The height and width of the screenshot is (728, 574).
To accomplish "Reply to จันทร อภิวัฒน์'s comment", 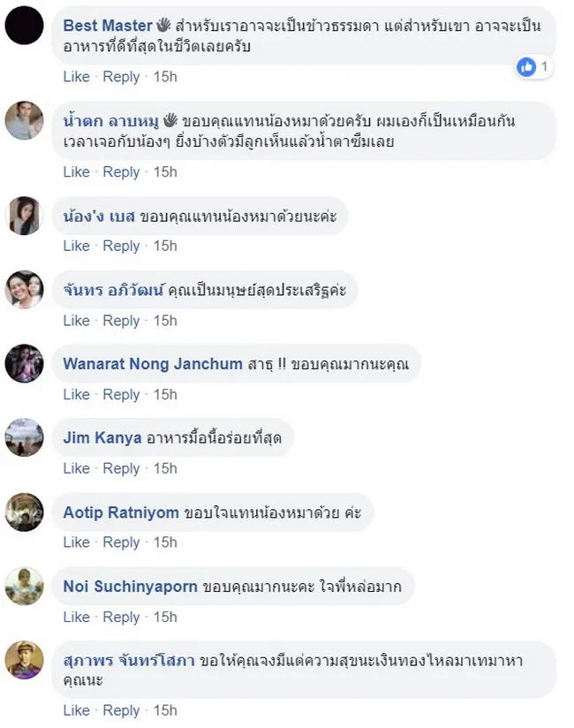I will (x=121, y=320).
